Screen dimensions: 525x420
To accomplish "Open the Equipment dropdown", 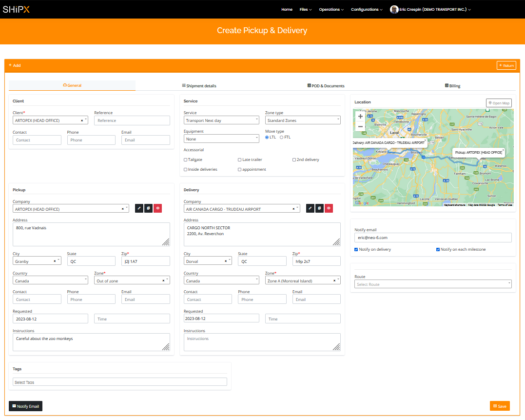I will 221,139.
